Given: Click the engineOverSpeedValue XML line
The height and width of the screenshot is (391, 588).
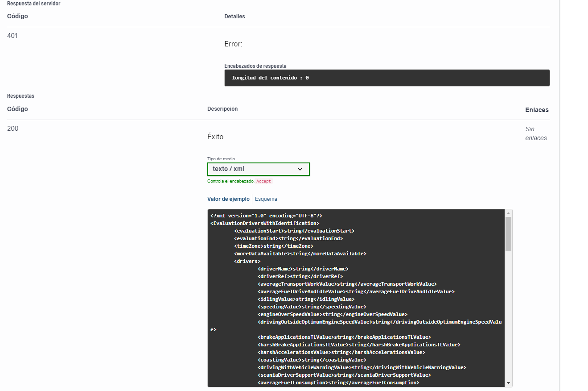Looking at the screenshot, I should click(x=333, y=314).
